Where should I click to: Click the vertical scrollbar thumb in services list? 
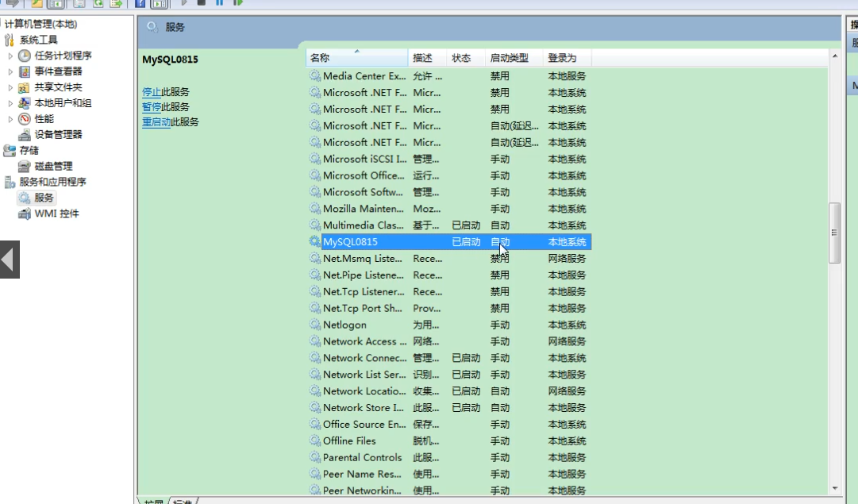pos(834,233)
